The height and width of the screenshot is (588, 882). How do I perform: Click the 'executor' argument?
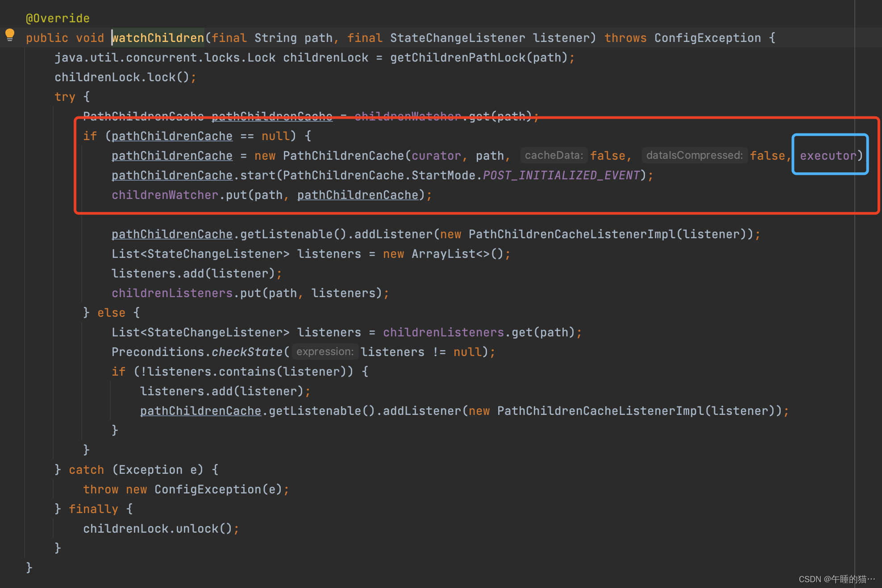[x=828, y=156]
